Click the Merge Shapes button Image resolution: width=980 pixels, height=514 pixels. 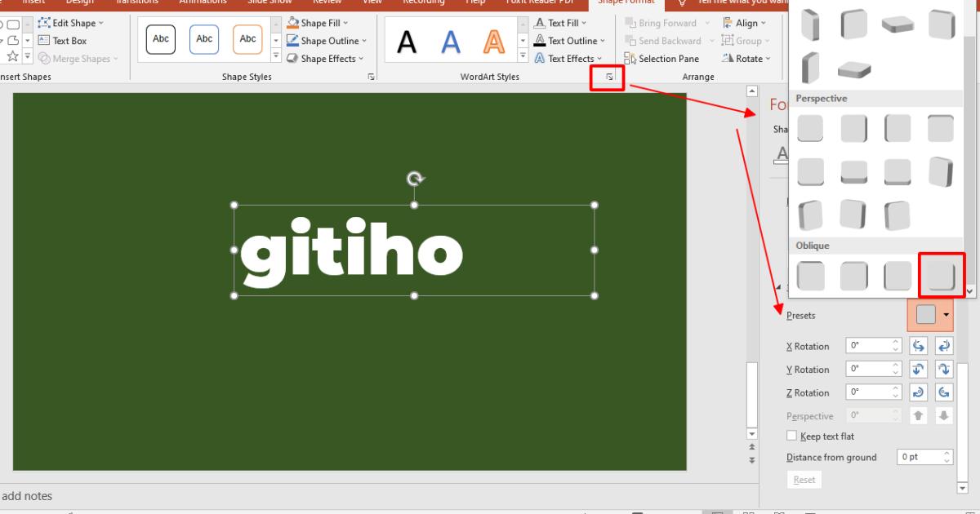pyautogui.click(x=78, y=59)
